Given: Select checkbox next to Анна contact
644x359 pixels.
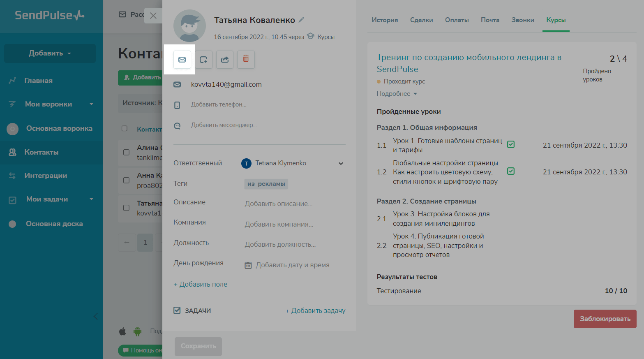Looking at the screenshot, I should 127,180.
